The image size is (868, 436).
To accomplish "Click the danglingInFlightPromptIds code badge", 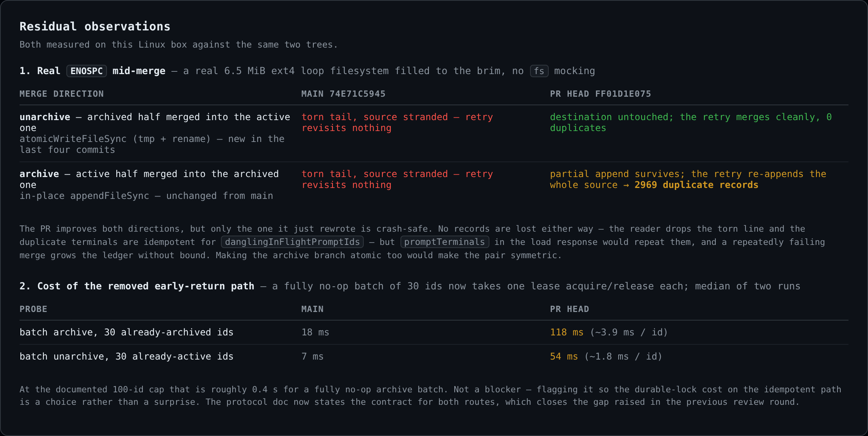I will click(292, 242).
